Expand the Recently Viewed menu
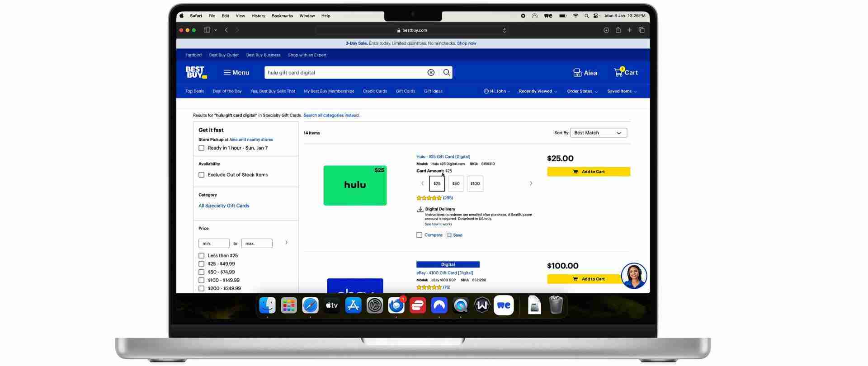The image size is (868, 366). point(538,91)
